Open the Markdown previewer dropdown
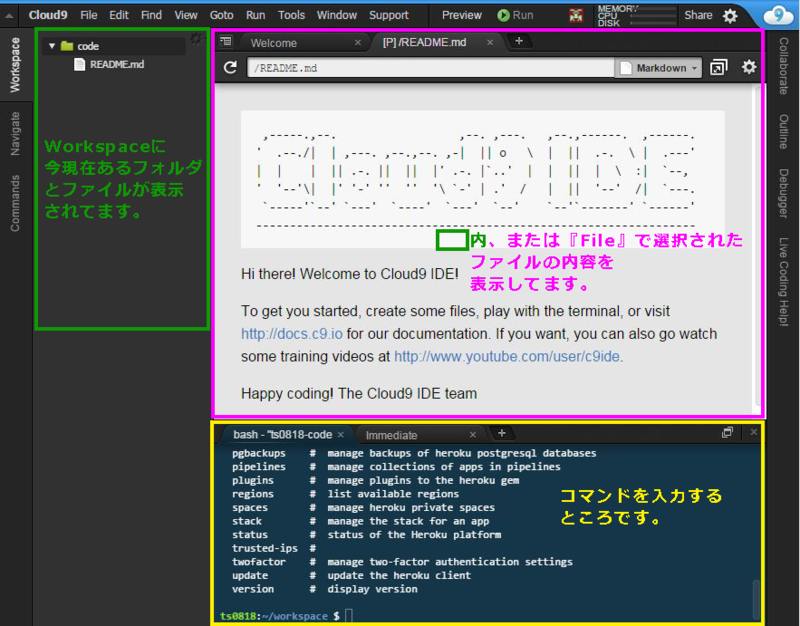Viewport: 800px width, 626px height. coord(659,68)
